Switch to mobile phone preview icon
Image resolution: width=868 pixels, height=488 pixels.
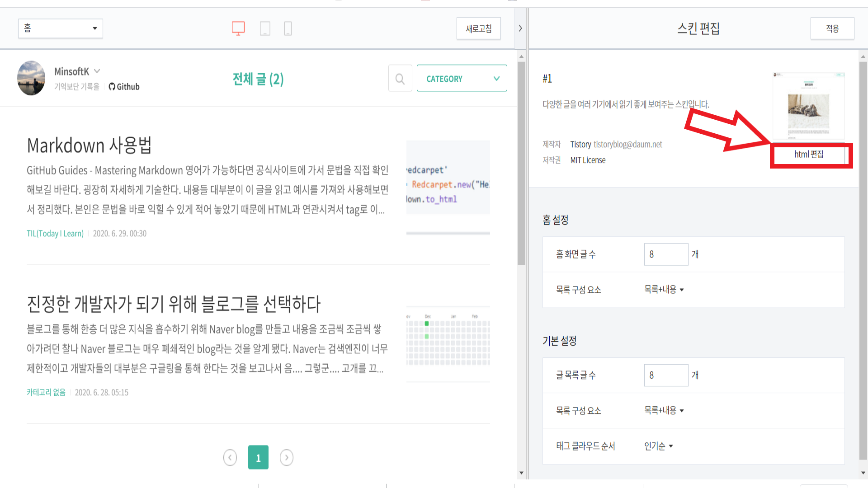tap(288, 28)
